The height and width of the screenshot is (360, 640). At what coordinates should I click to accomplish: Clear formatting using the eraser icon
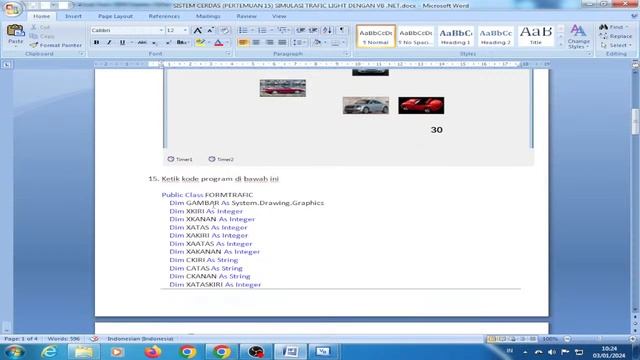click(x=224, y=30)
